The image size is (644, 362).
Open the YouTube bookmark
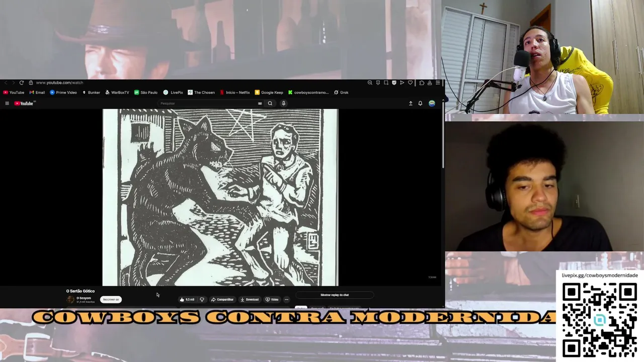pos(14,93)
